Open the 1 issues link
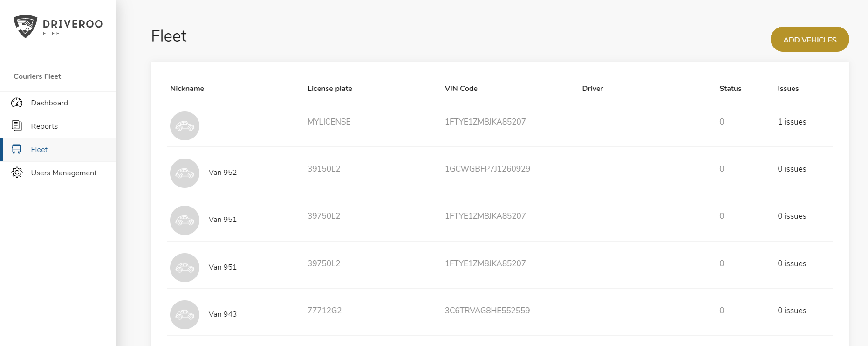Viewport: 868px width, 346px height. pyautogui.click(x=792, y=122)
